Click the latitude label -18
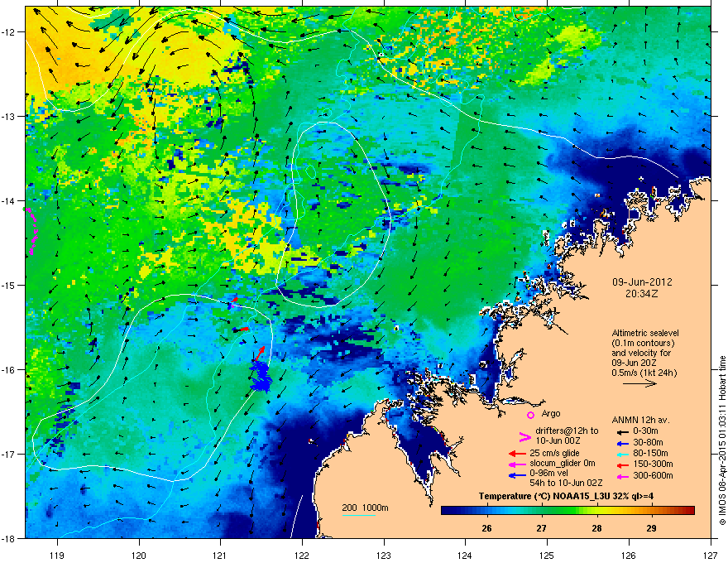 (9, 538)
